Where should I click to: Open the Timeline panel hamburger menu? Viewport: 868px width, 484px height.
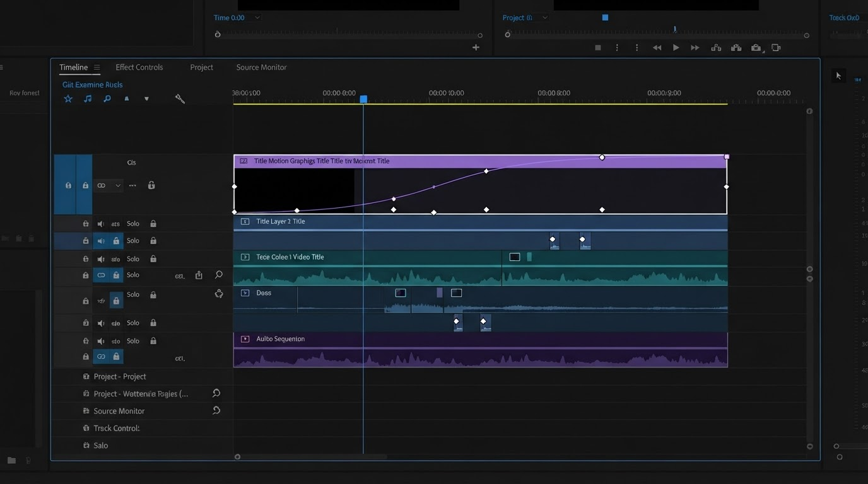tap(97, 67)
